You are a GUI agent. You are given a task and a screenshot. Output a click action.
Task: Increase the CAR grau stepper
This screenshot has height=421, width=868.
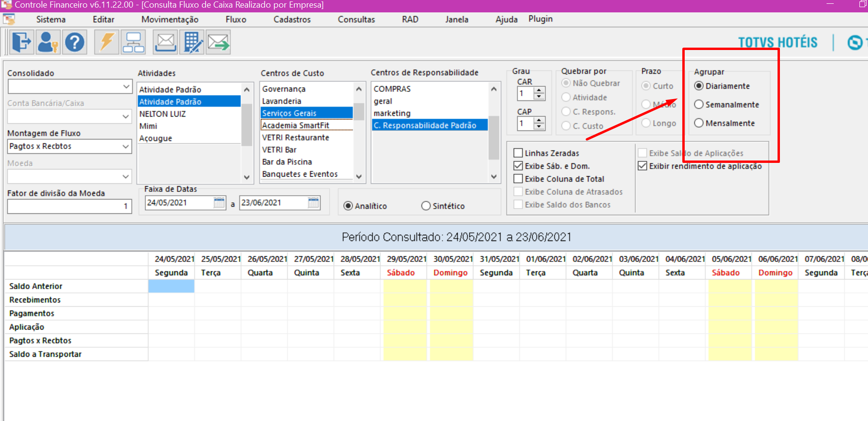click(539, 90)
